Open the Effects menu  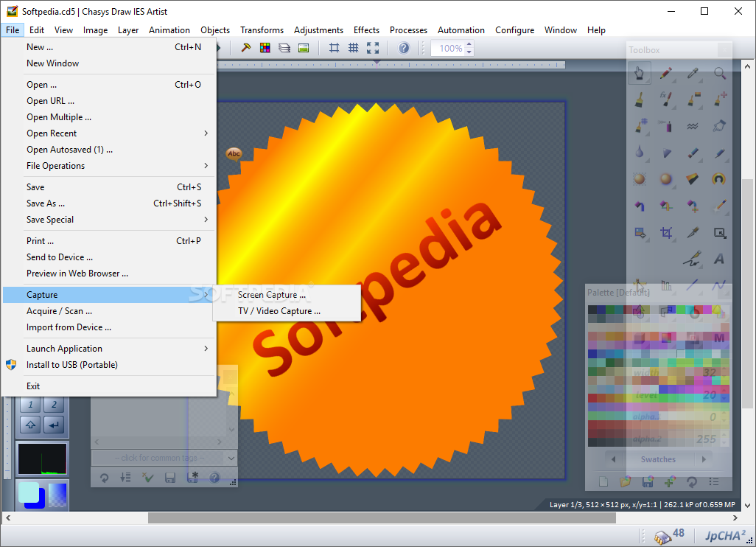pyautogui.click(x=366, y=30)
